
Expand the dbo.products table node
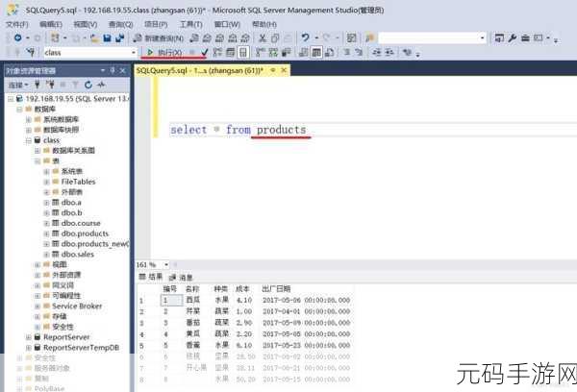(x=46, y=233)
